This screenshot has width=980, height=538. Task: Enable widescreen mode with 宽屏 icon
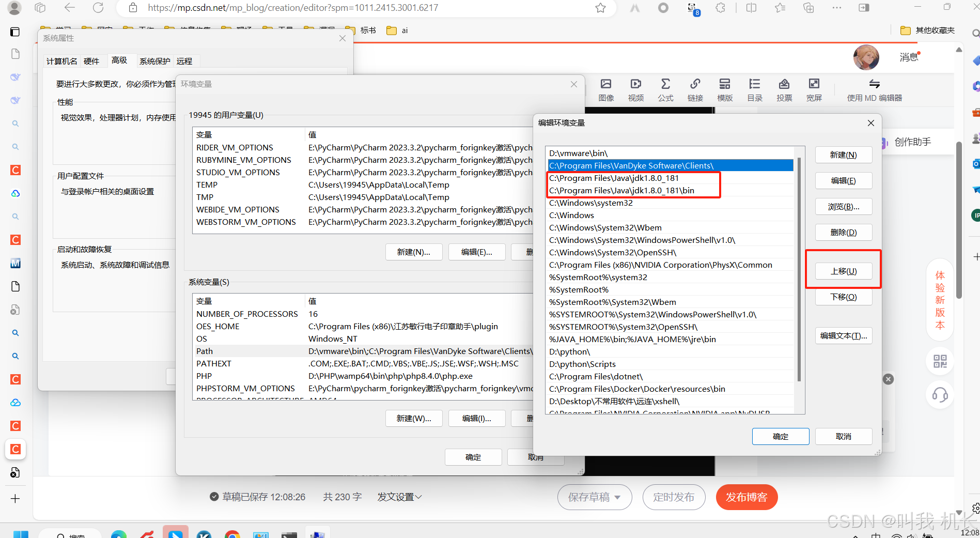(814, 89)
